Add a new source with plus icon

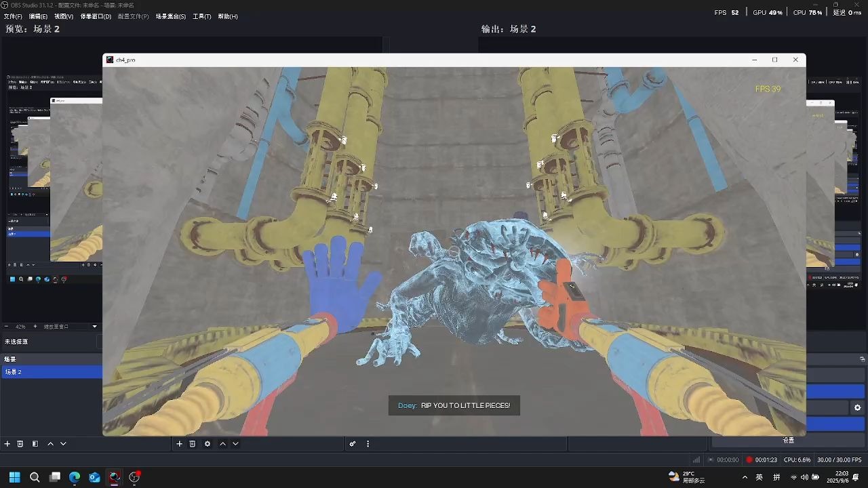pyautogui.click(x=180, y=444)
